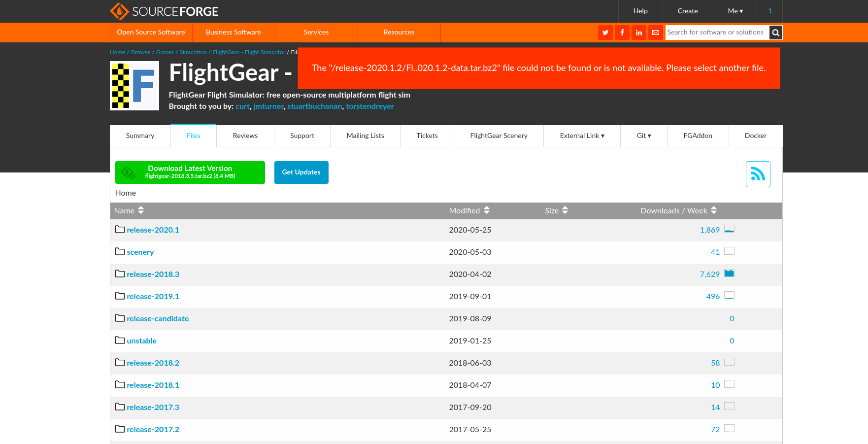Sort by Downloads / Week

pos(678,210)
